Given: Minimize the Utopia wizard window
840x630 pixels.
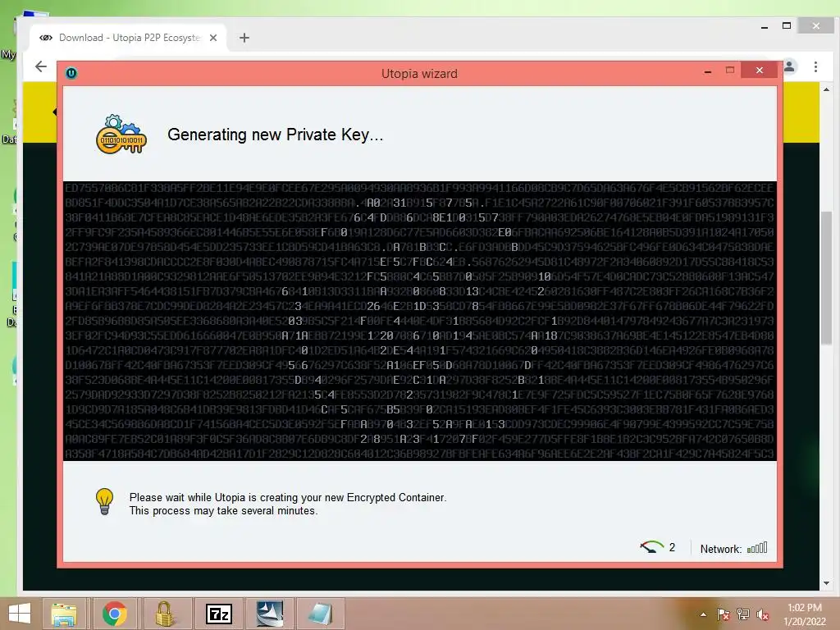Looking at the screenshot, I should pos(708,71).
